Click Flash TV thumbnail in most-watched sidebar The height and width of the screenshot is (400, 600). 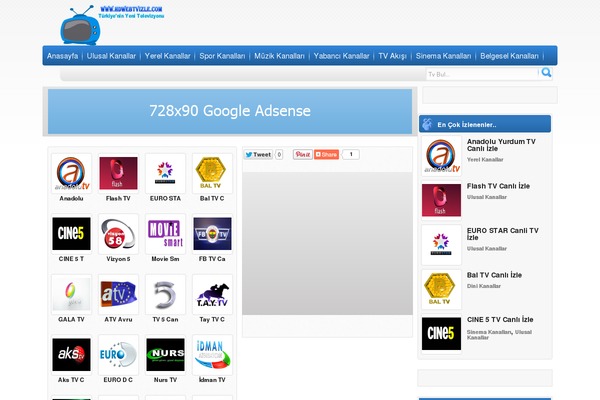tap(441, 200)
